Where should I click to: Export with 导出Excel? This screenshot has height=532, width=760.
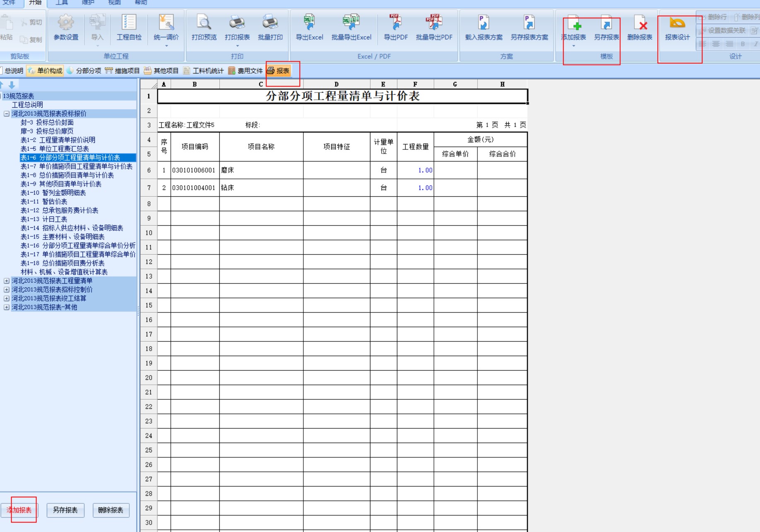click(x=309, y=28)
